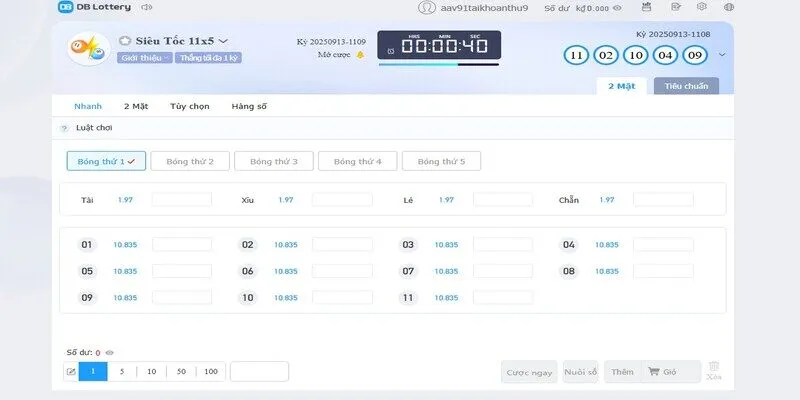Click the bet input field for Tài

coord(181,200)
